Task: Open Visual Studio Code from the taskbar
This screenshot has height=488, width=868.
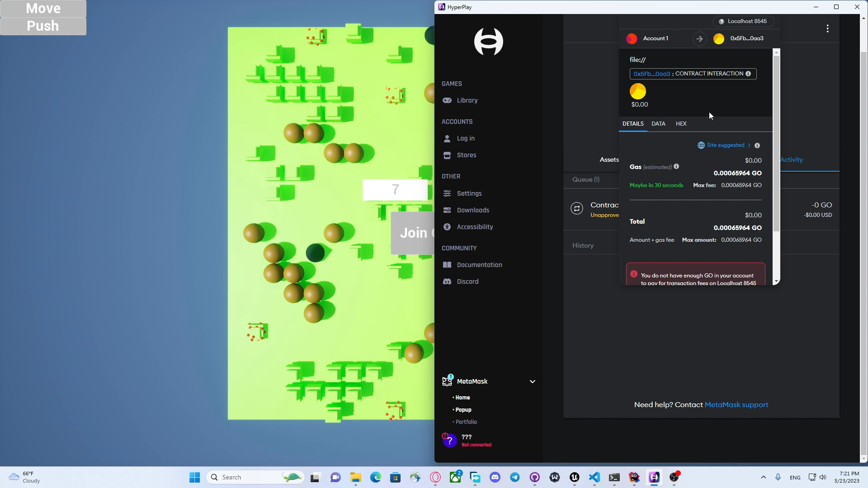Action: click(x=594, y=477)
